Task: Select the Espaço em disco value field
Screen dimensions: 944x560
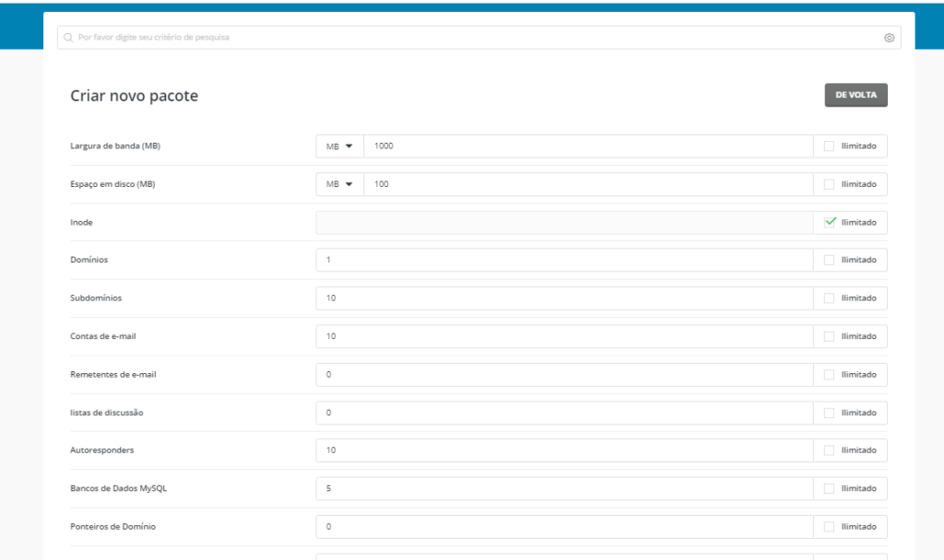Action: pyautogui.click(x=588, y=184)
